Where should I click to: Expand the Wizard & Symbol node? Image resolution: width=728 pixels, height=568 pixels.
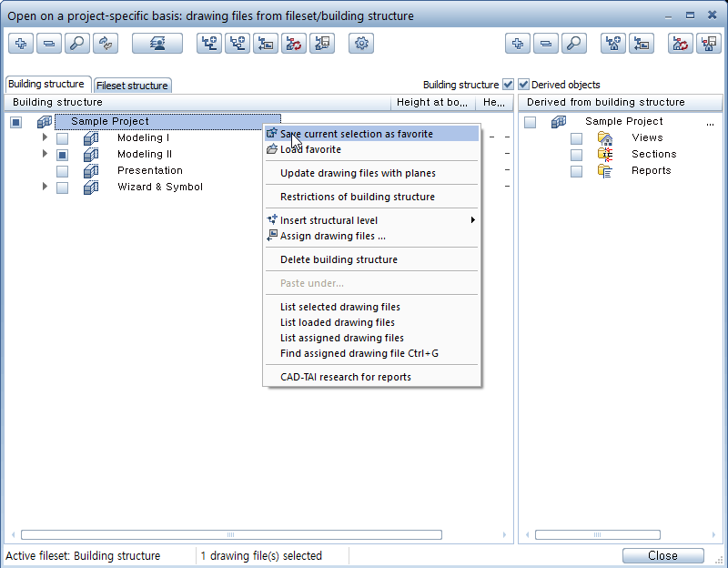coord(45,187)
